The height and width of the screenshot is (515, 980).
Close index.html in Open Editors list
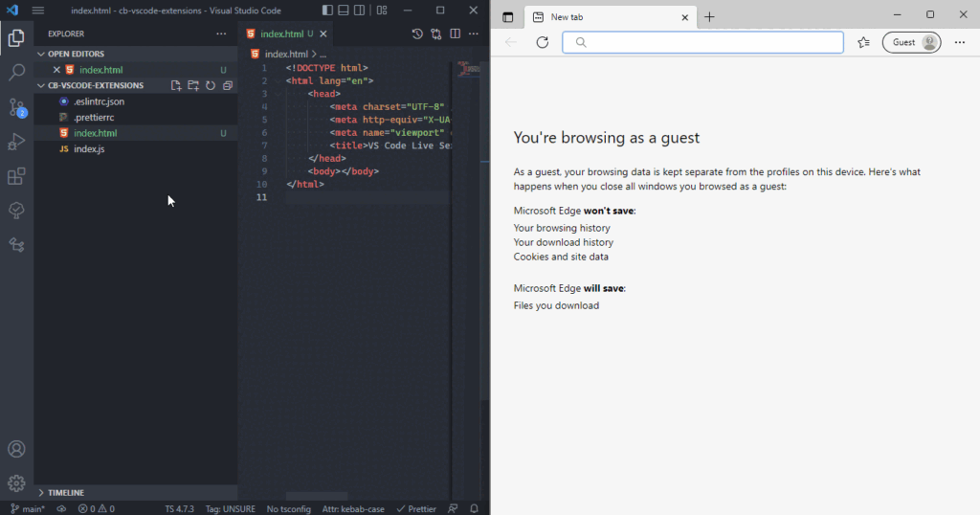pos(56,70)
